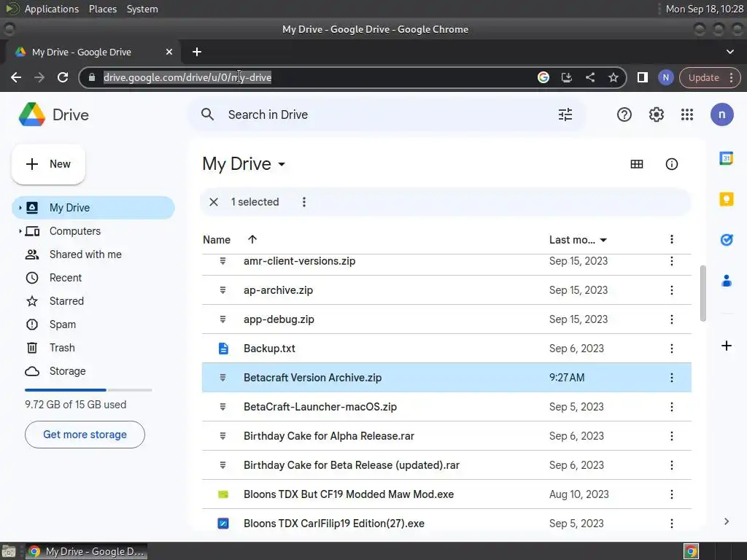Screen dimensions: 747x560
Task: Open search options filter icon
Action: click(x=565, y=114)
